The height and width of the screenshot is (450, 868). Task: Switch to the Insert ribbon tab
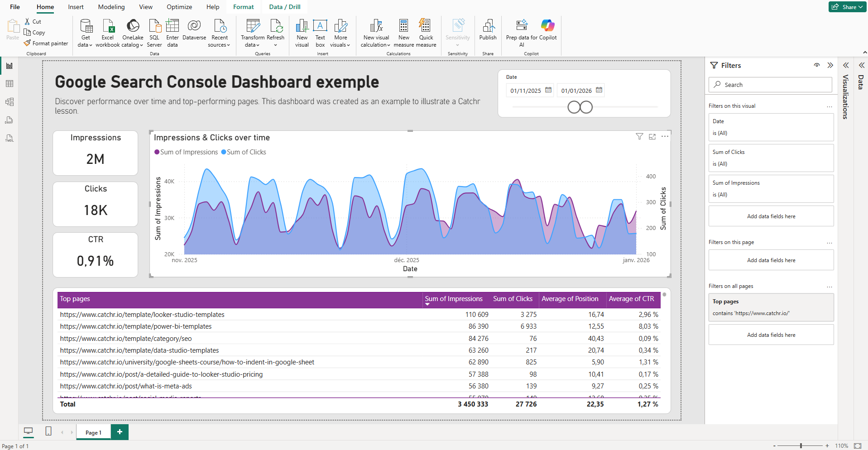click(75, 7)
